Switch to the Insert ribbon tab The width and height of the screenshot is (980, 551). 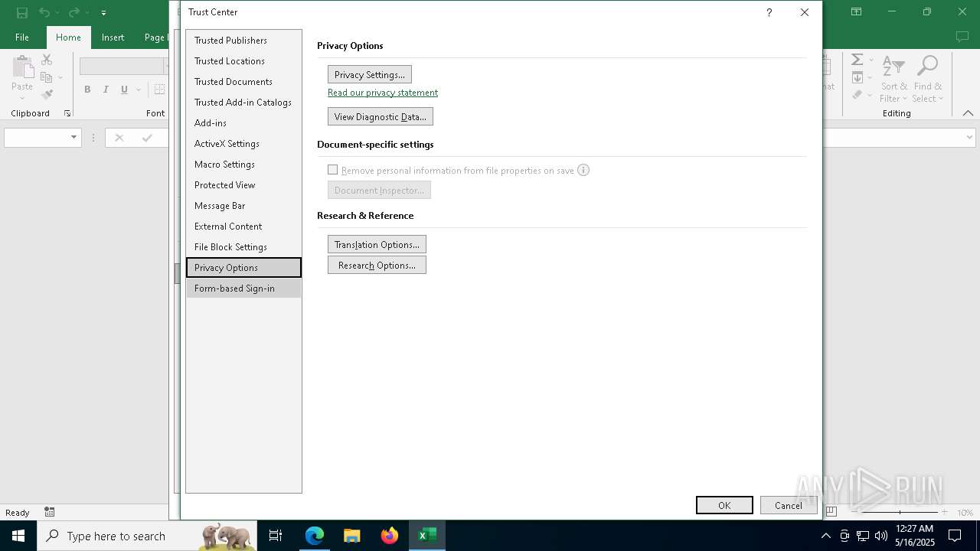113,37
